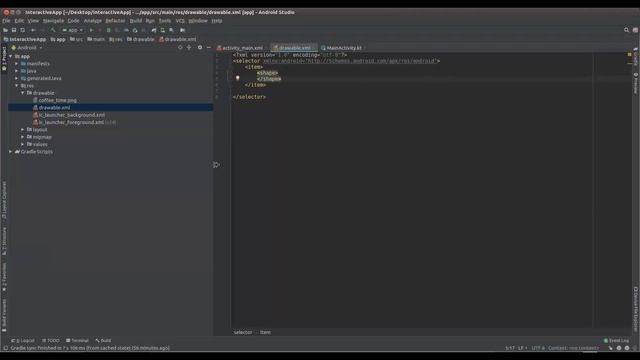Image resolution: width=640 pixels, height=360 pixels.
Task: Select coffee_time.png file
Action: click(x=55, y=100)
